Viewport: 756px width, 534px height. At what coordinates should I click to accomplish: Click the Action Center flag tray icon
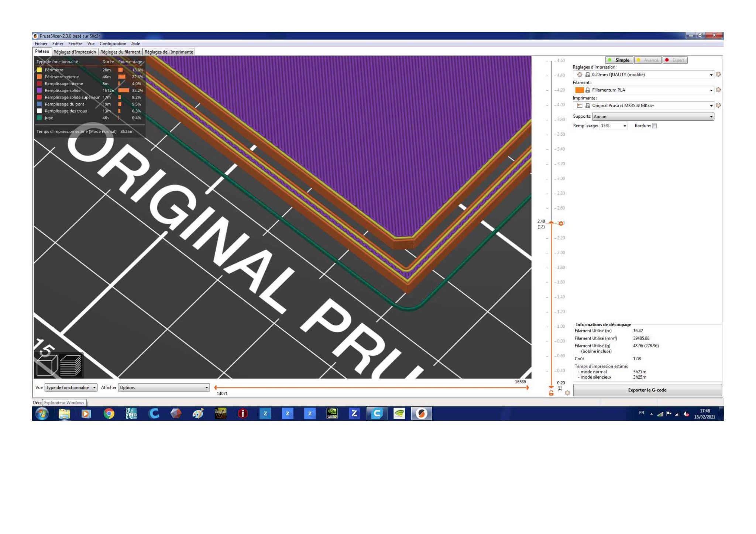click(669, 414)
